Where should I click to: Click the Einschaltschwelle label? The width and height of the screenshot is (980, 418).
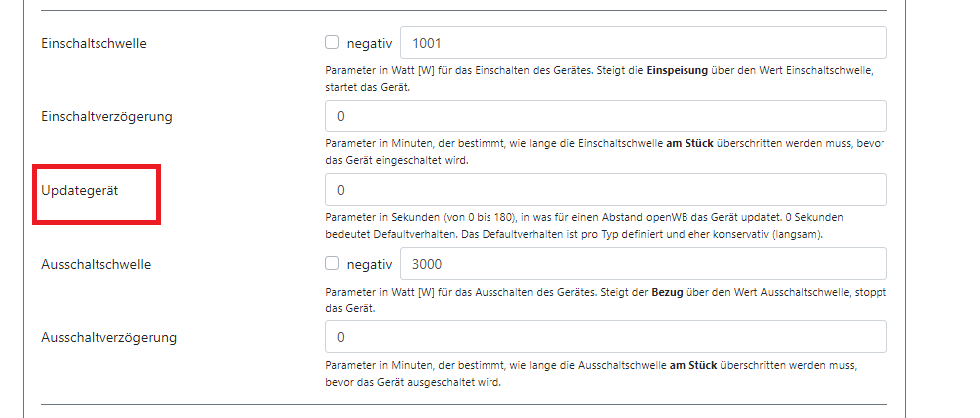pyautogui.click(x=94, y=44)
